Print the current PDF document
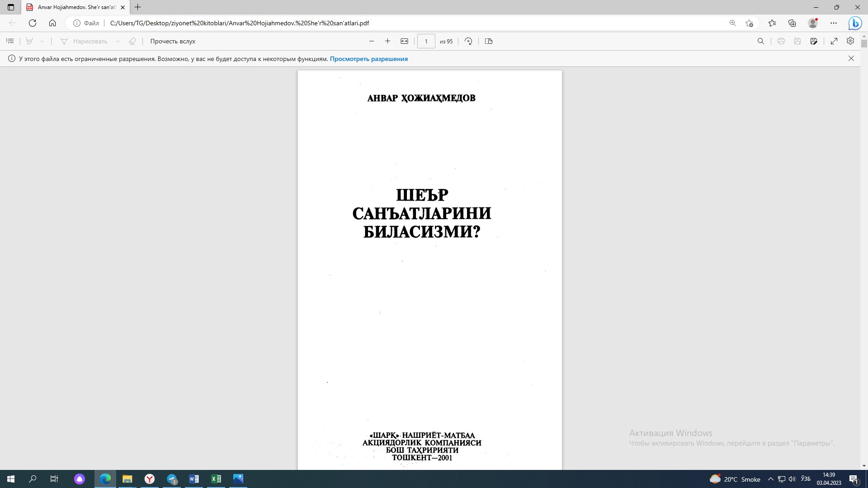The width and height of the screenshot is (868, 488). tap(781, 41)
